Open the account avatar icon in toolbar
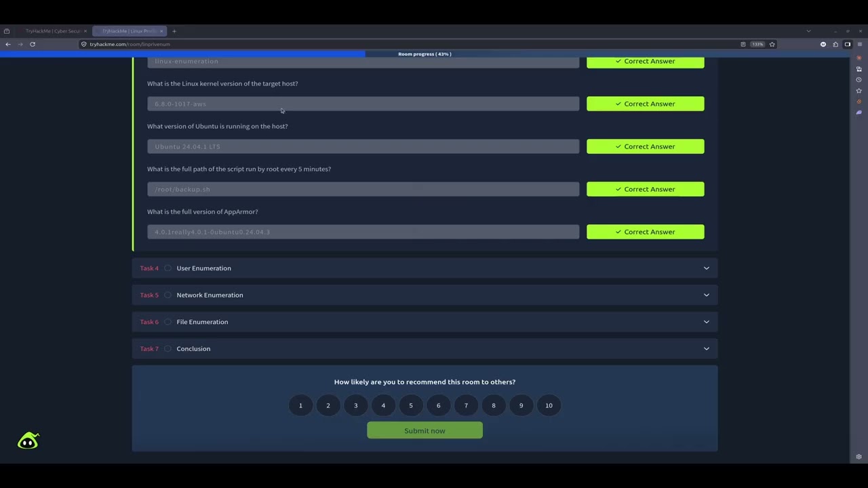The height and width of the screenshot is (488, 868). [x=823, y=44]
